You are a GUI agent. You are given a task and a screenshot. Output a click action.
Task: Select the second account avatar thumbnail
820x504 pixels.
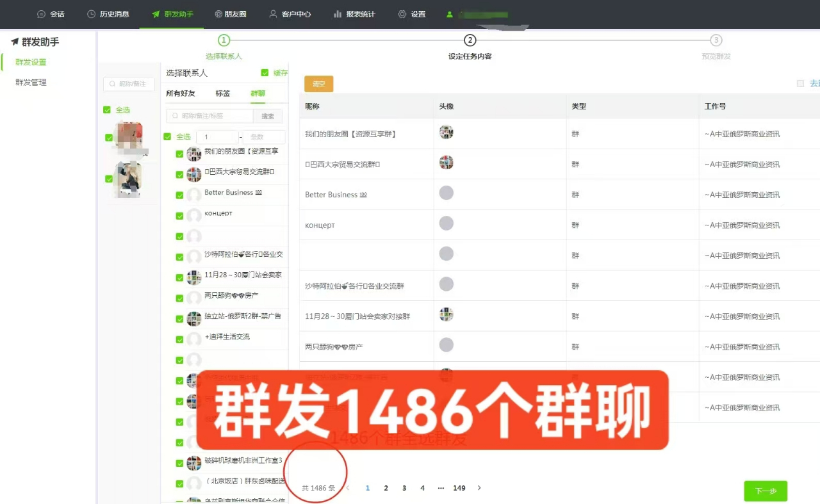128,179
